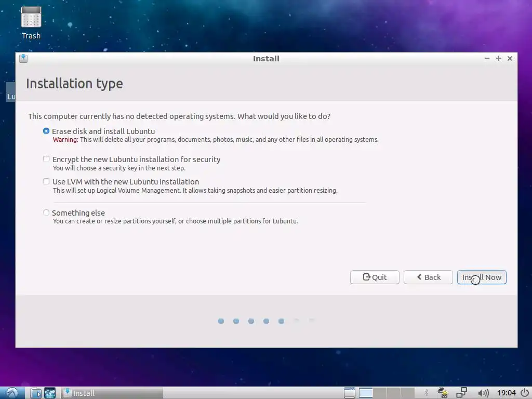Maximize the Install window
The image size is (532, 399).
click(498, 58)
